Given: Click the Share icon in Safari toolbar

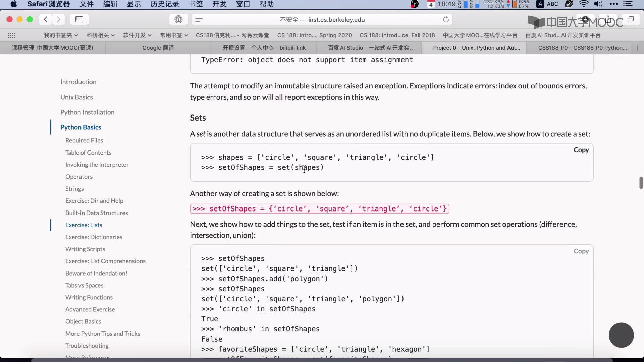Looking at the screenshot, I should (608, 19).
